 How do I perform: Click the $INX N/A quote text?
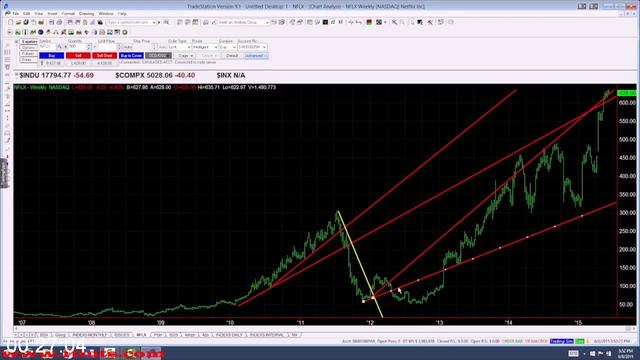[x=231, y=76]
